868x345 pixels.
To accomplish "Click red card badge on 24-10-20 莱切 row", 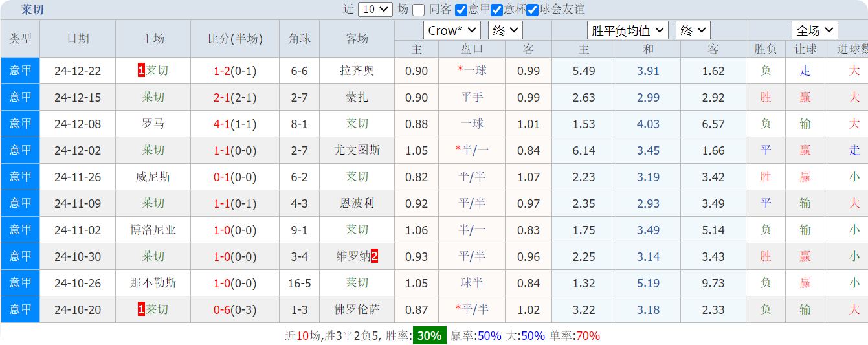I will click(141, 309).
